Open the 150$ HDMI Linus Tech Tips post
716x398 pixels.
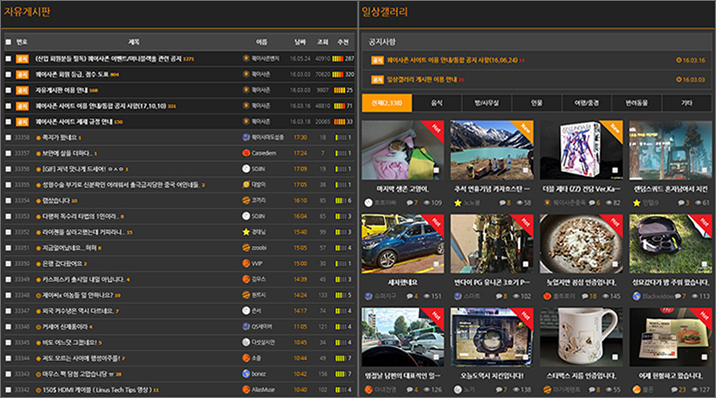(x=97, y=390)
